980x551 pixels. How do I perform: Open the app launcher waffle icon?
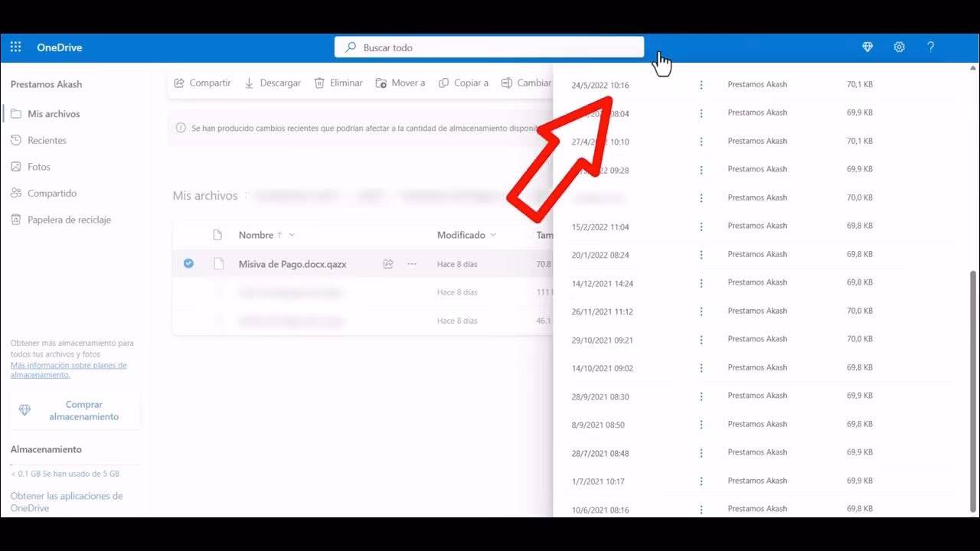(x=15, y=47)
